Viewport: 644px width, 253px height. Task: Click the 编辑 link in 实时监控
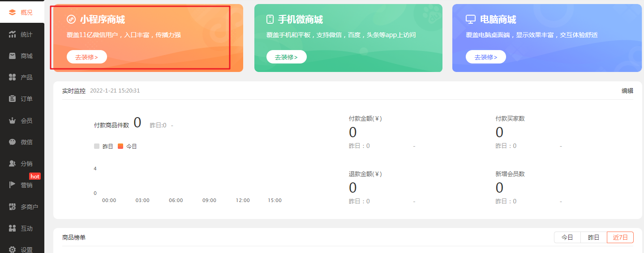[x=627, y=91]
